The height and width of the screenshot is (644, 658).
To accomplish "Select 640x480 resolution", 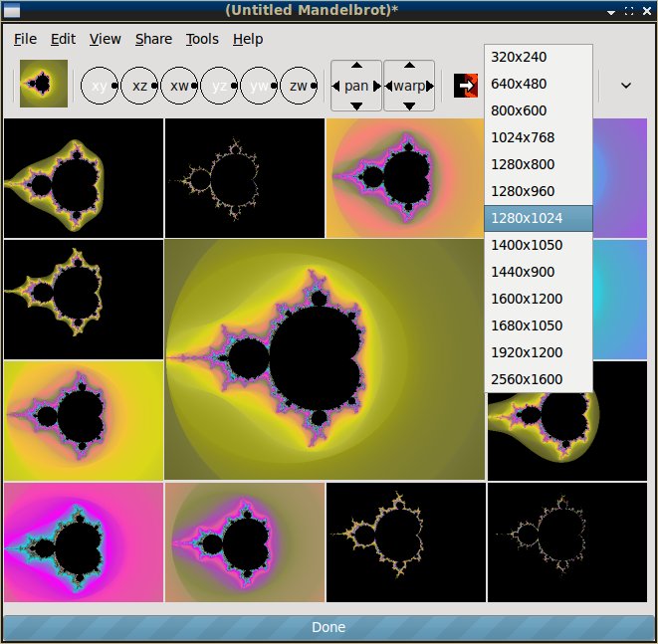I will point(539,84).
